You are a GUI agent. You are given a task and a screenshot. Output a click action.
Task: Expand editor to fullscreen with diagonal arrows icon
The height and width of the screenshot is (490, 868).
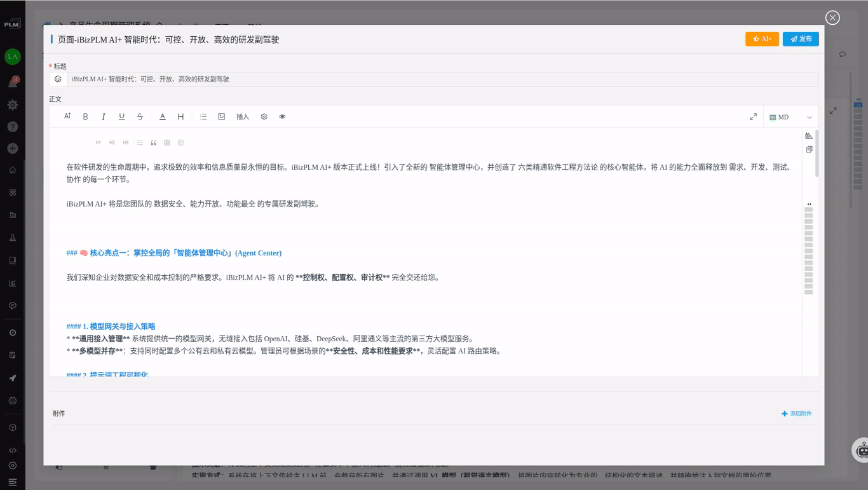coord(754,116)
